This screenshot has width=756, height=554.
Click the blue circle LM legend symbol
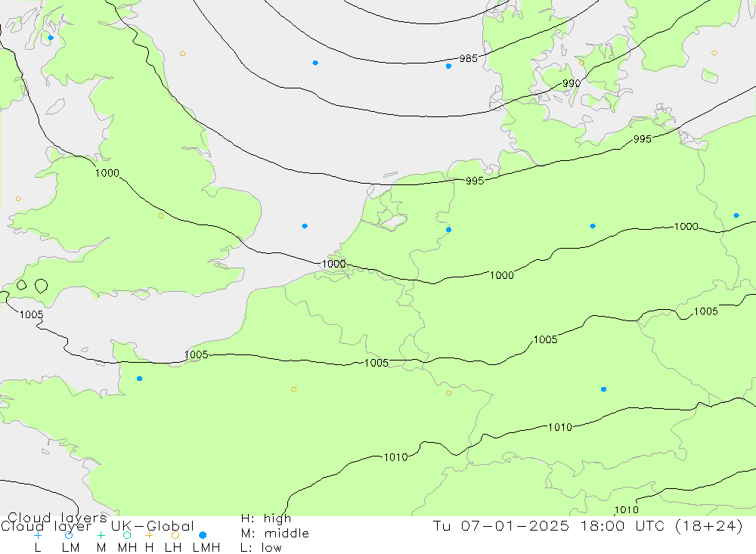coord(69,535)
